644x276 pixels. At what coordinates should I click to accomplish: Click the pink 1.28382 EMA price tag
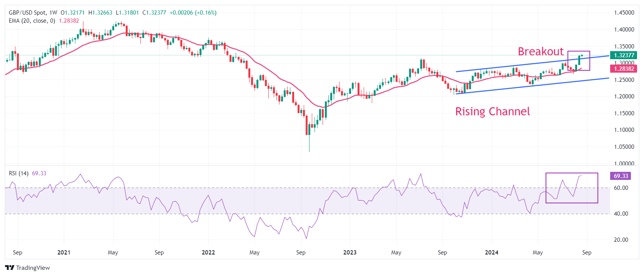[624, 69]
